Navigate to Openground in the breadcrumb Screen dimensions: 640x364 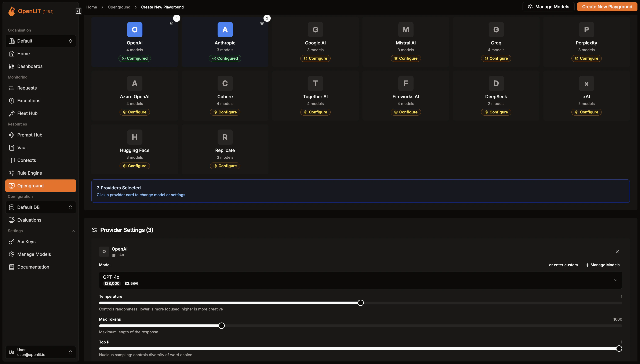pyautogui.click(x=119, y=7)
